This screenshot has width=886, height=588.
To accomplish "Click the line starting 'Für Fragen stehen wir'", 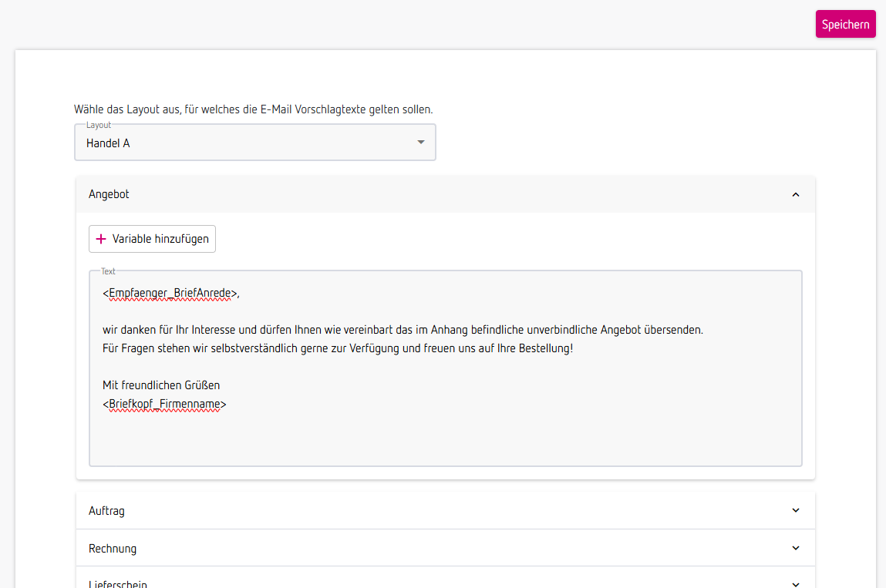I will (337, 348).
